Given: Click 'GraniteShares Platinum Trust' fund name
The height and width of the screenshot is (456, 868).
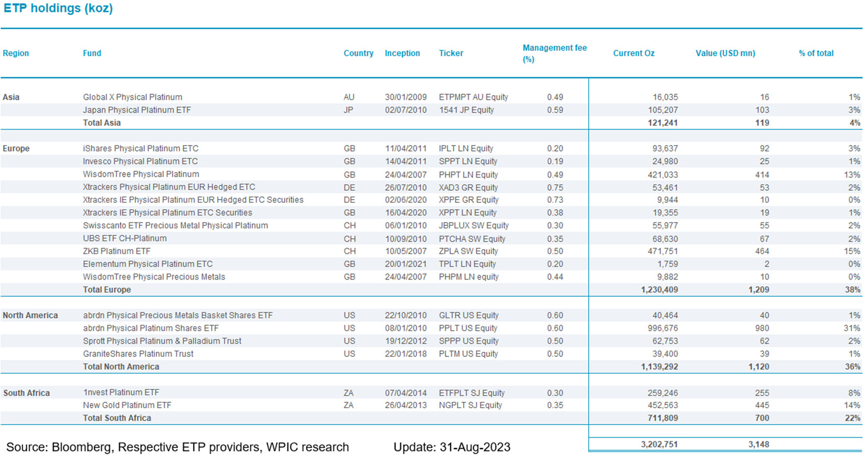Looking at the screenshot, I should click(x=138, y=354).
